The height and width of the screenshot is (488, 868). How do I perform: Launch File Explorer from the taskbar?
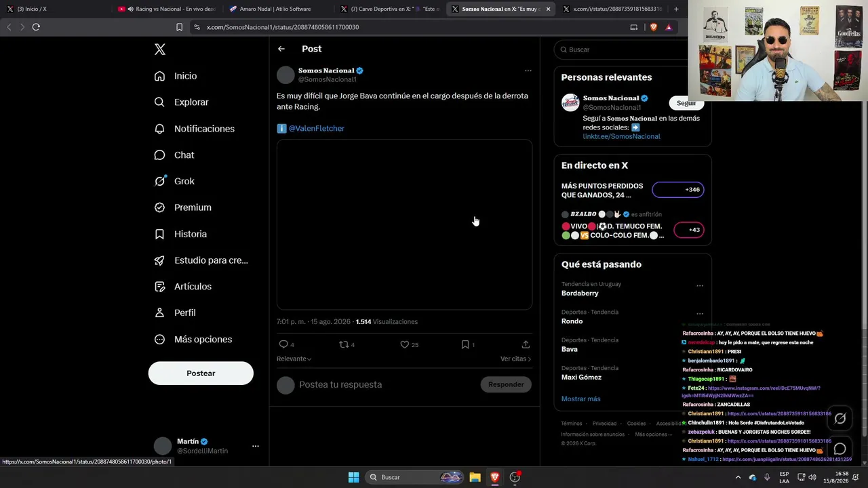point(475,477)
